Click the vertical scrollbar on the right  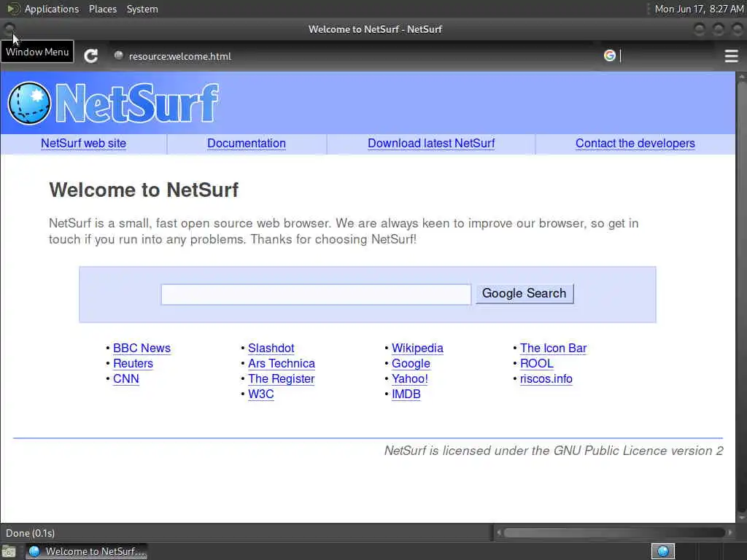(x=741, y=295)
